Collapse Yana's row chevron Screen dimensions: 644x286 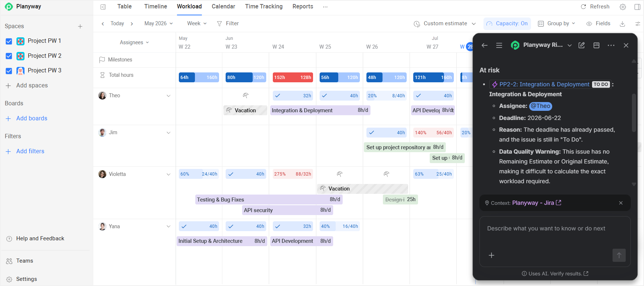click(x=169, y=226)
